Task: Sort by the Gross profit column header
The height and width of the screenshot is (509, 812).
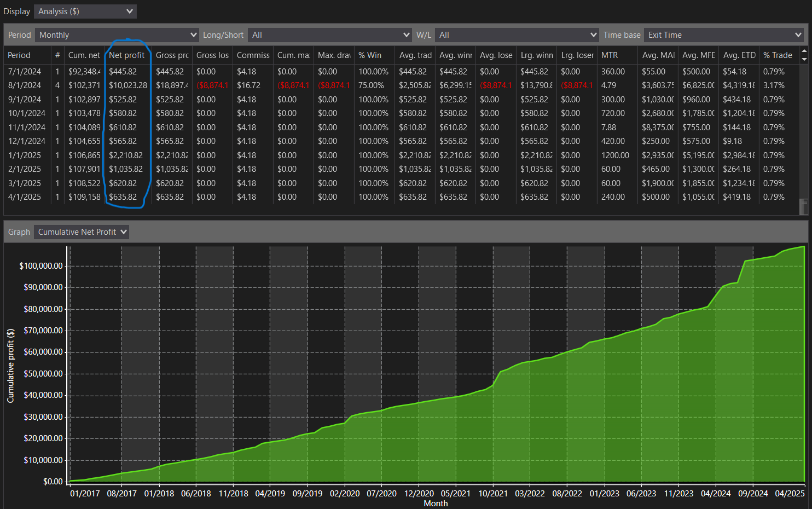Action: tap(172, 55)
